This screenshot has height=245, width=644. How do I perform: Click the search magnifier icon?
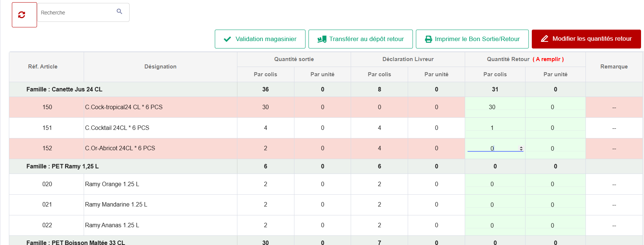119,11
